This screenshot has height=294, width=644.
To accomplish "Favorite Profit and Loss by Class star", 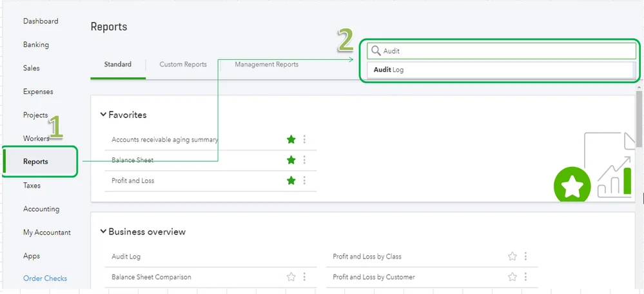I will pos(512,257).
